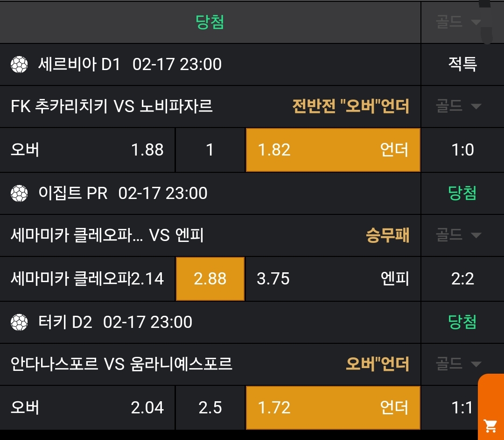Click the 승무패 bet type label
504x440 pixels.
tap(387, 235)
